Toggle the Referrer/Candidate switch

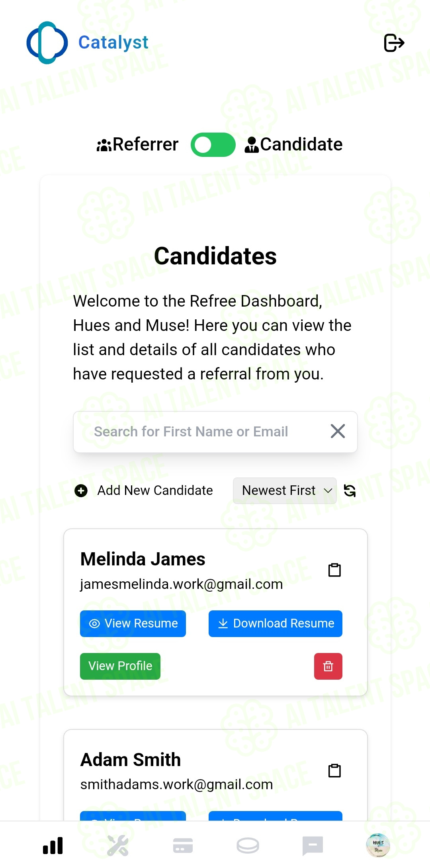pos(213,145)
